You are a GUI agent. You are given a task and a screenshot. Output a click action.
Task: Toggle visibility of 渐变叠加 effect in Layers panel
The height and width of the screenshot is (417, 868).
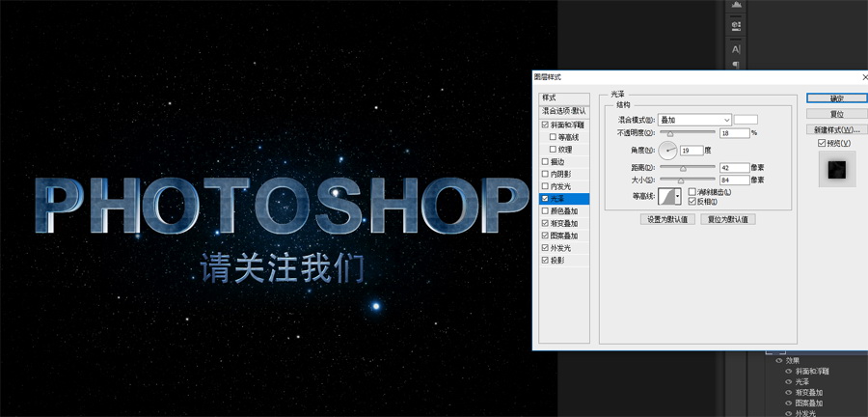(788, 392)
